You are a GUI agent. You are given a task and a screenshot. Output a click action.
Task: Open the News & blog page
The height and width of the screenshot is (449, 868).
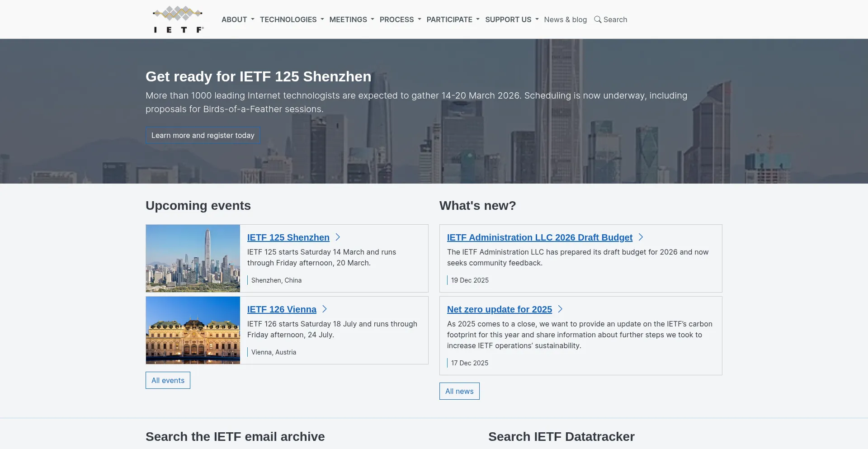click(565, 19)
